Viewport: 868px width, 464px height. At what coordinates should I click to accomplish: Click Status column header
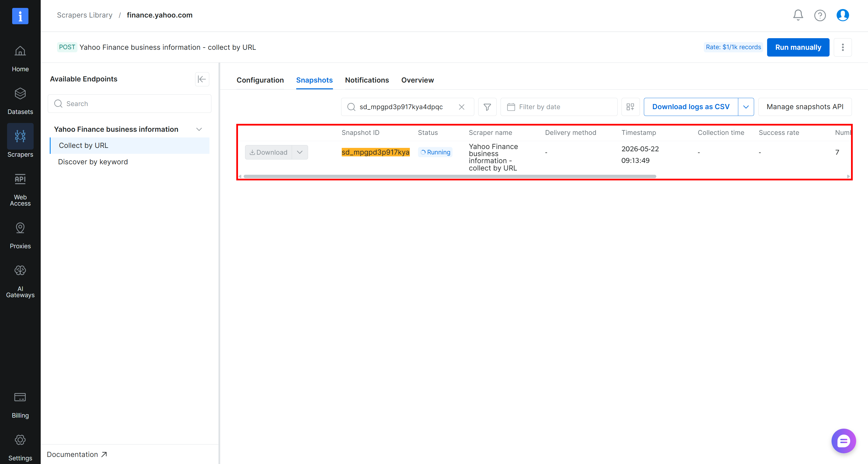click(428, 133)
